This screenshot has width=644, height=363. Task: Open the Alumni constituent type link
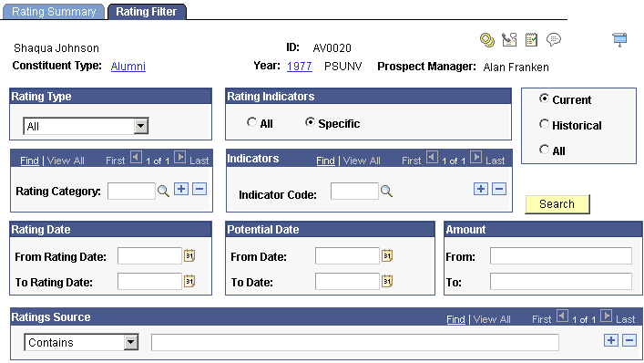(128, 67)
